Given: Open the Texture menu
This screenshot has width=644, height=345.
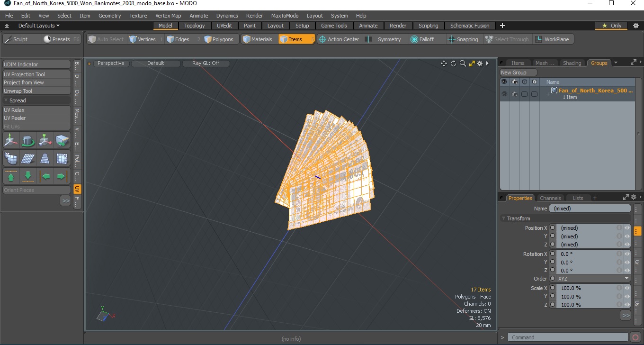Looking at the screenshot, I should pyautogui.click(x=138, y=16).
